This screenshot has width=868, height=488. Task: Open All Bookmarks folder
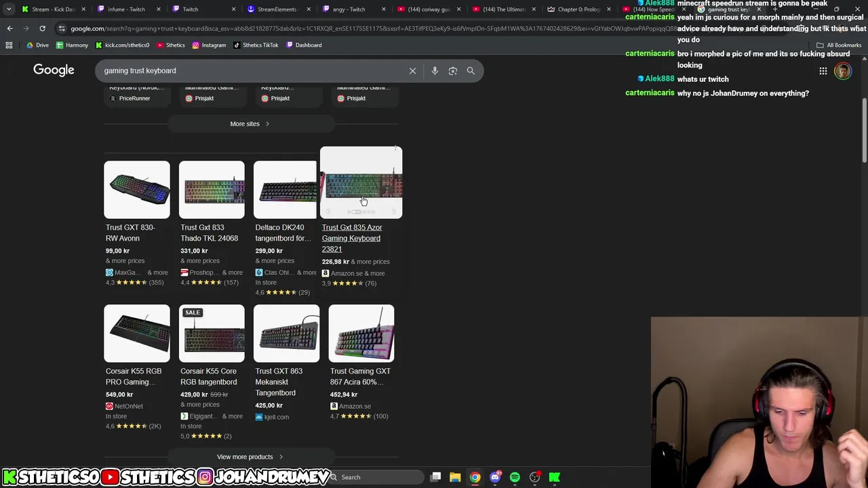click(x=839, y=45)
